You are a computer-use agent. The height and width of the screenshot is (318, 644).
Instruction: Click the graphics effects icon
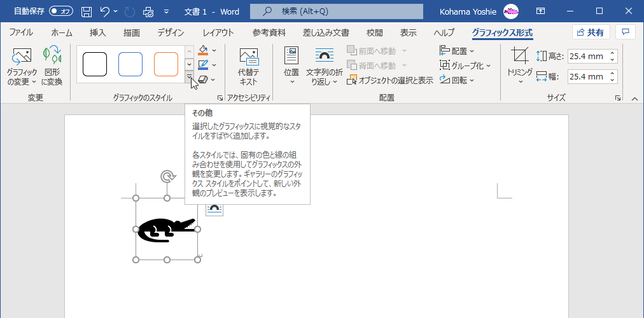(x=203, y=79)
